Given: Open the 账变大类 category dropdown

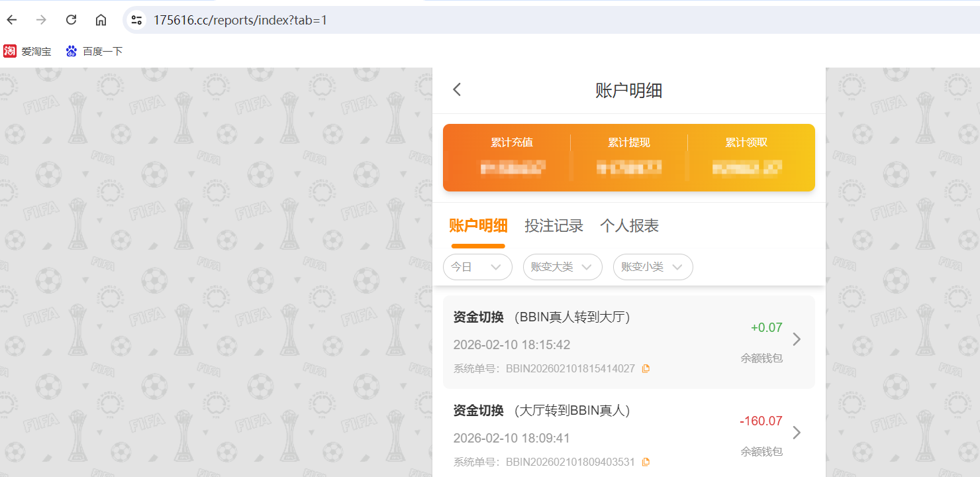Looking at the screenshot, I should coord(562,267).
